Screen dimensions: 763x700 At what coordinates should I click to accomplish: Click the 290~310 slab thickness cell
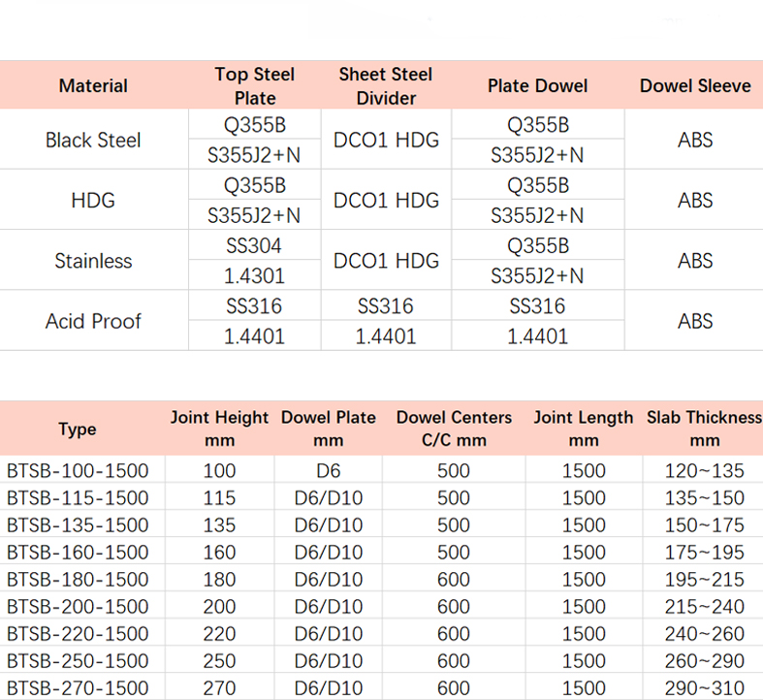(x=704, y=687)
